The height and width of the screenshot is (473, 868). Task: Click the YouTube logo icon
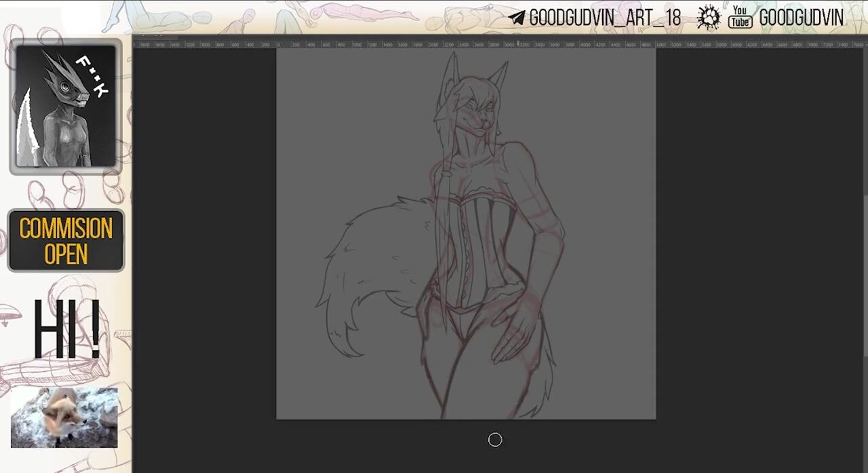click(740, 18)
